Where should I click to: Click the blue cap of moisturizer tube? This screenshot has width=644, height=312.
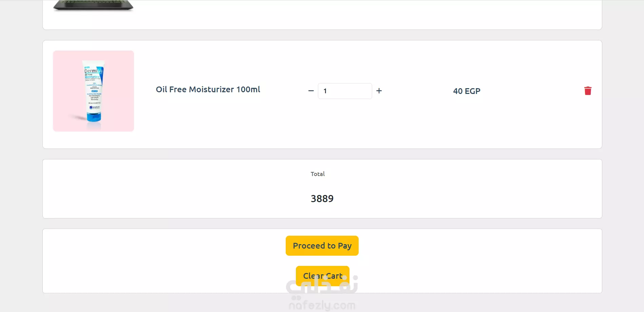pos(94,117)
